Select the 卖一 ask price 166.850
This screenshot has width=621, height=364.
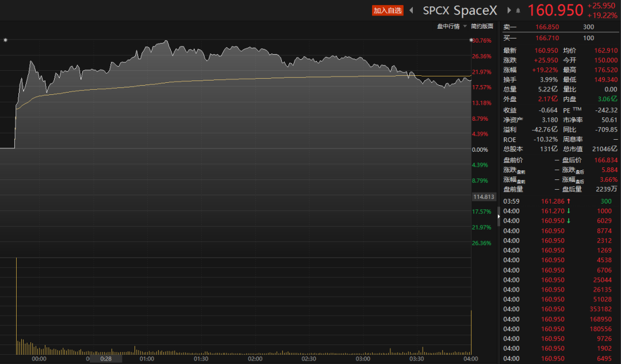[547, 27]
